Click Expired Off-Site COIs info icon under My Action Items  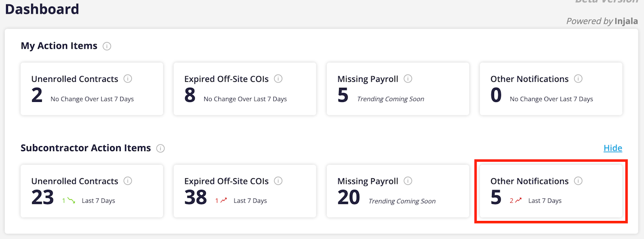[x=278, y=79]
